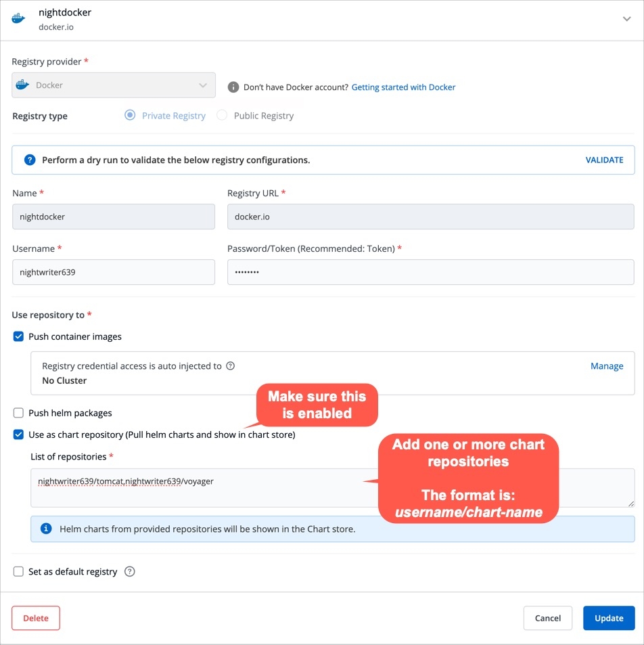Click Manage link for cluster access
Screen dimensions: 644x645
point(607,366)
